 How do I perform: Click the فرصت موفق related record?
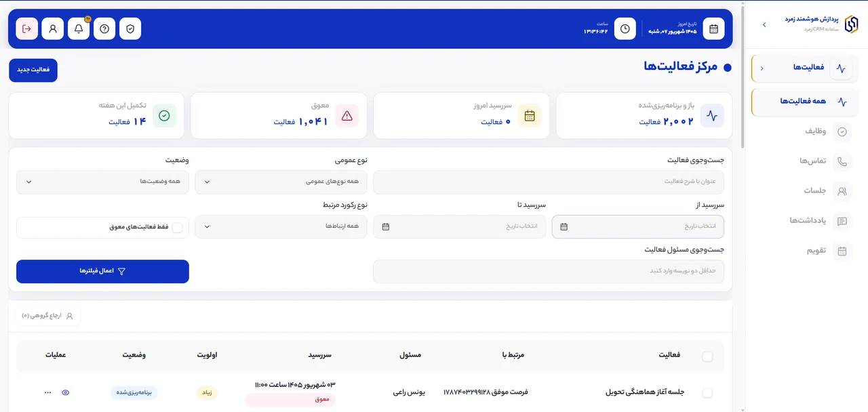(486, 392)
